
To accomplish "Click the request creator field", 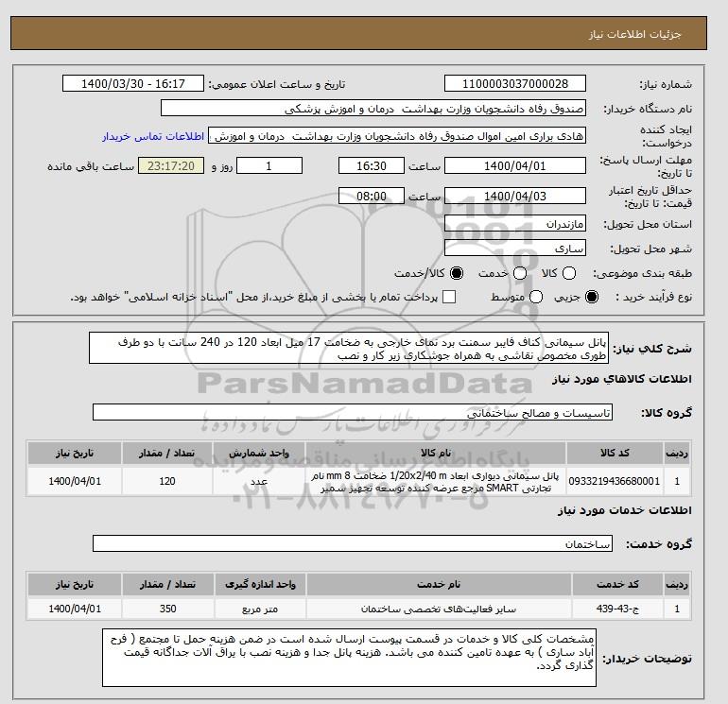I will pos(397,136).
